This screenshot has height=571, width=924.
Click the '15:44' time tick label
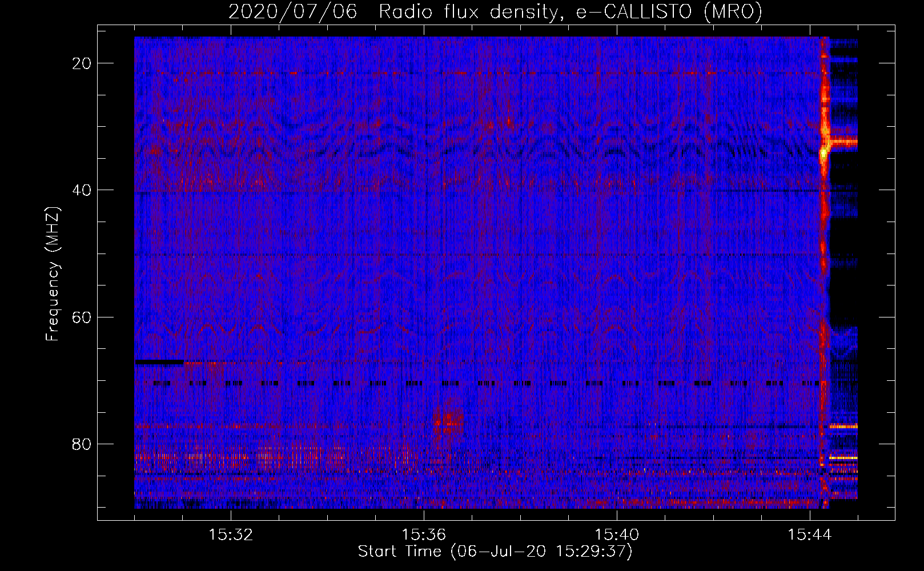810,535
